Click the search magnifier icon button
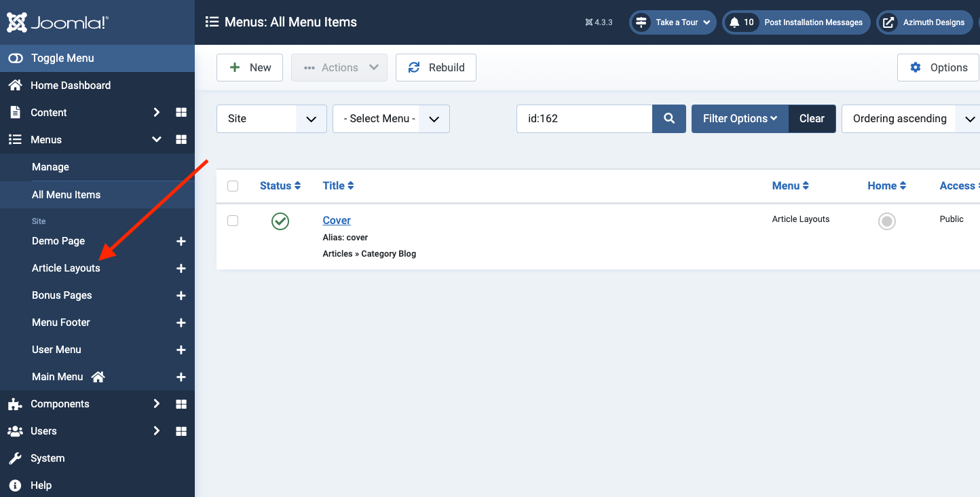 tap(669, 119)
